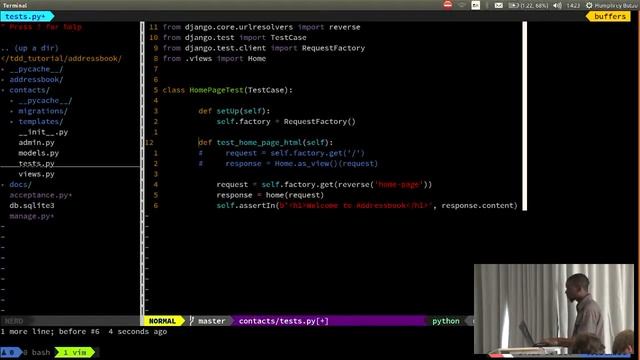Screen dimensions: 640x360
Task: Open the keyboard layout indicator
Action: coord(476,5)
